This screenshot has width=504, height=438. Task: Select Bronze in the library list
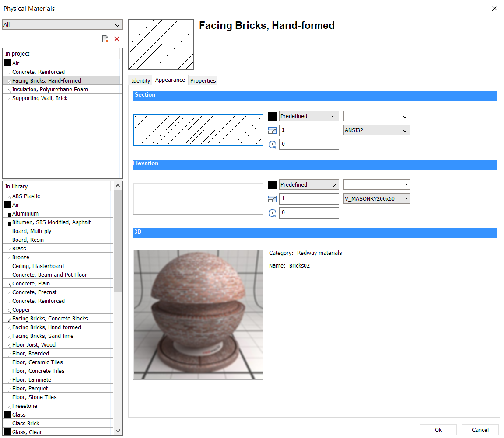click(x=21, y=257)
